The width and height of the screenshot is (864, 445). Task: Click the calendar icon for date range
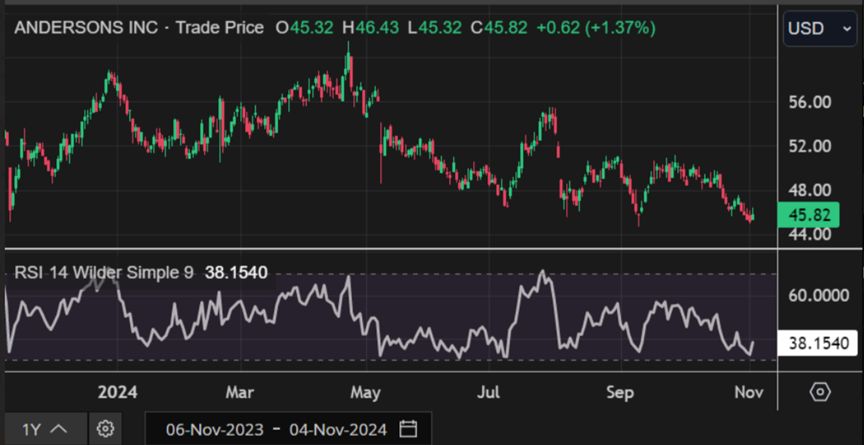[408, 429]
